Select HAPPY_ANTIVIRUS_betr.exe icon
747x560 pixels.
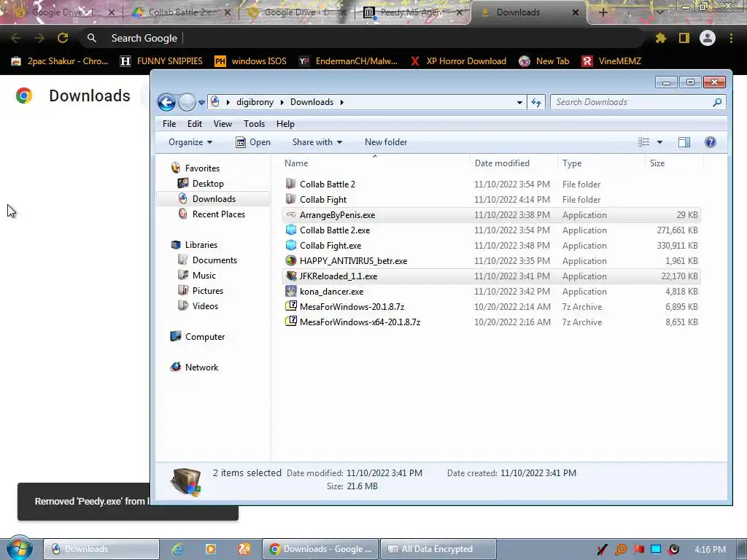click(291, 260)
